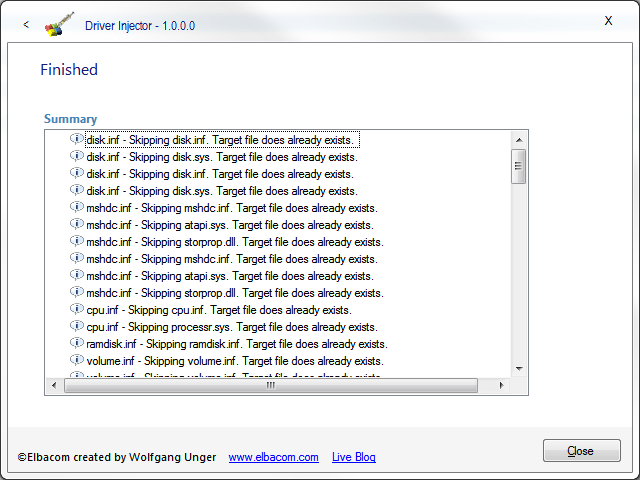
Task: Click info icon beside volume.inf entry
Action: tap(77, 361)
